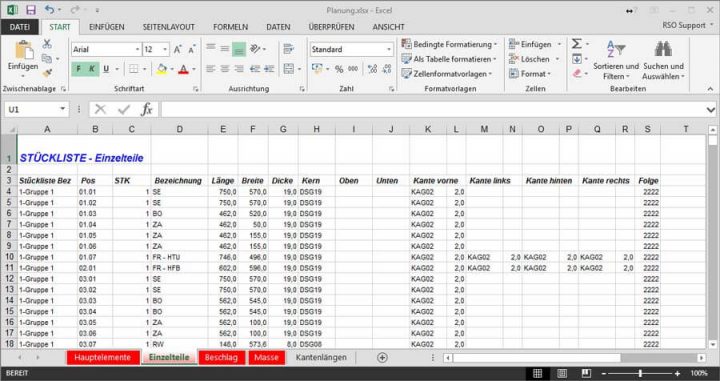Click the decrease indent icon

(x=255, y=69)
